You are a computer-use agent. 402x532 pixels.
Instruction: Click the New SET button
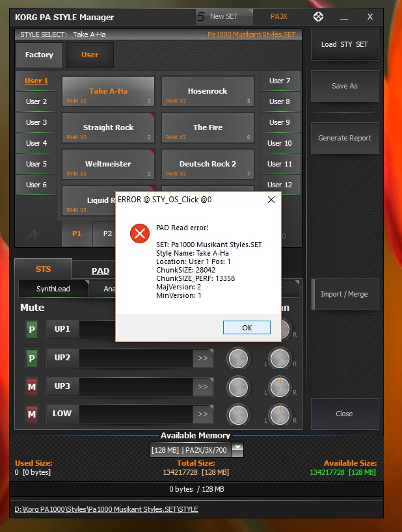click(224, 17)
